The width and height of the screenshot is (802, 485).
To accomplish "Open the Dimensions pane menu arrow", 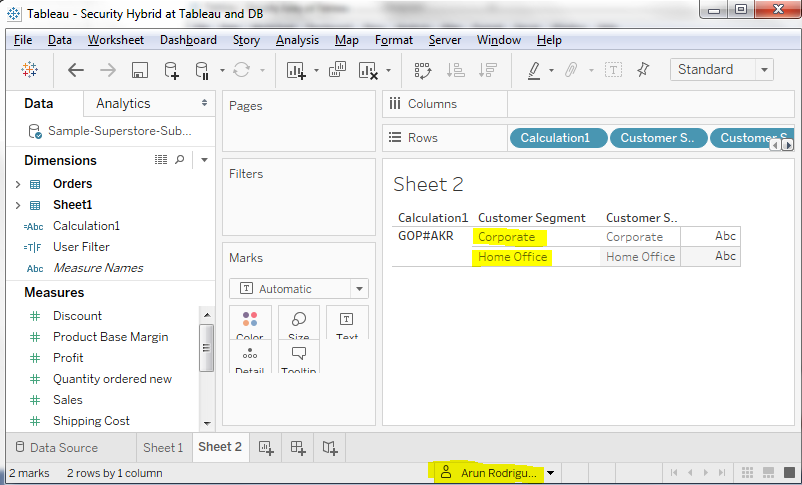I will pos(204,160).
